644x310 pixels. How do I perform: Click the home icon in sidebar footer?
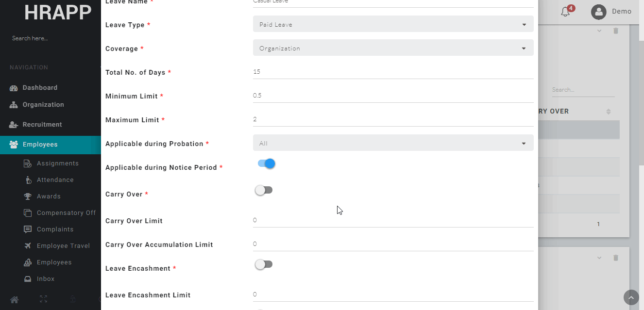click(x=15, y=299)
